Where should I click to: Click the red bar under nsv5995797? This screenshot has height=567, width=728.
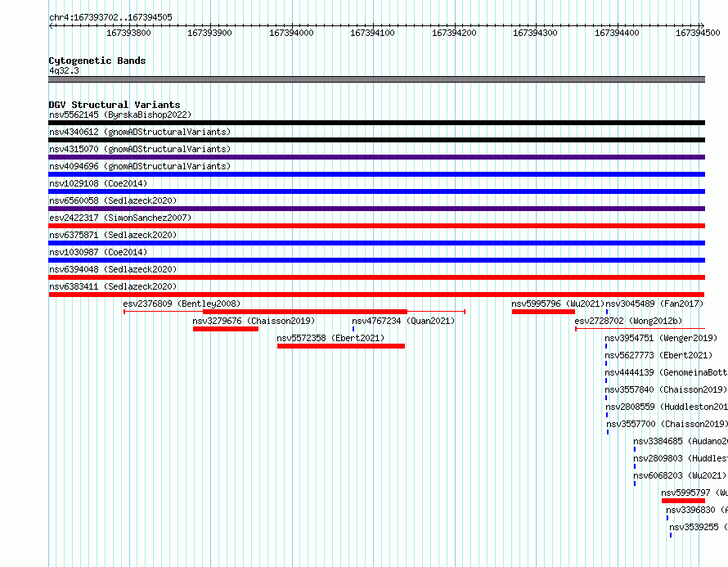[x=684, y=501]
